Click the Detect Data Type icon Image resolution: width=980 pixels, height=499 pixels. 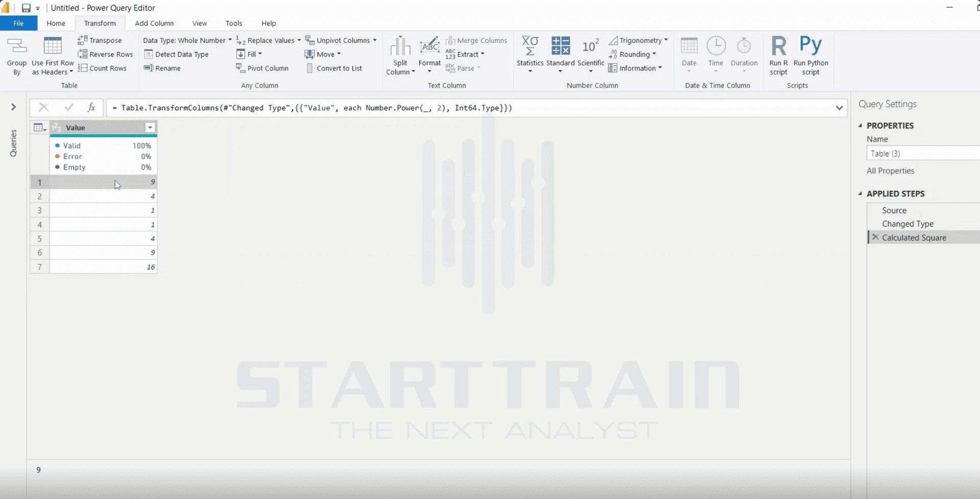149,54
